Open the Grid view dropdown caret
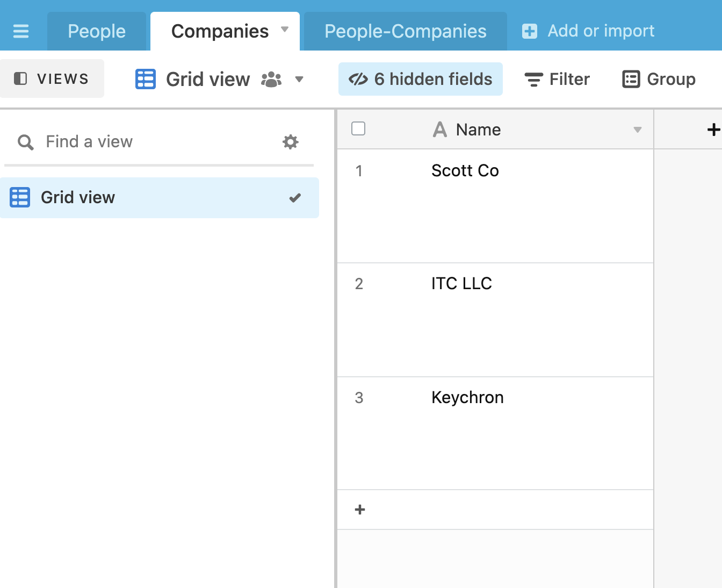The height and width of the screenshot is (588, 722). point(299,80)
